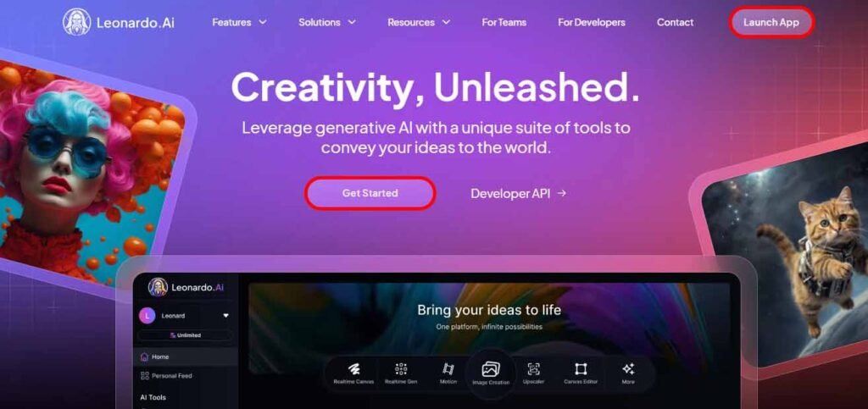Open the Canvas Editor icon
This screenshot has width=868, height=409.
[580, 369]
